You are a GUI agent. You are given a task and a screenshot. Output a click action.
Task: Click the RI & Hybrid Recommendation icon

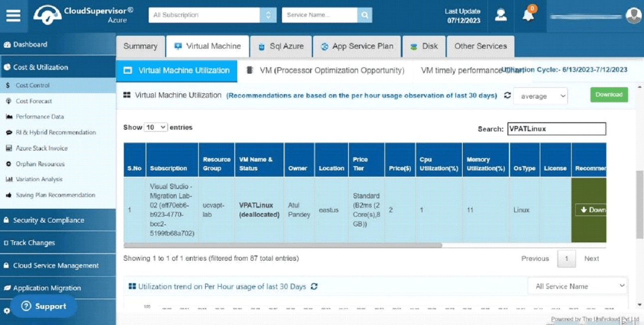tap(8, 133)
